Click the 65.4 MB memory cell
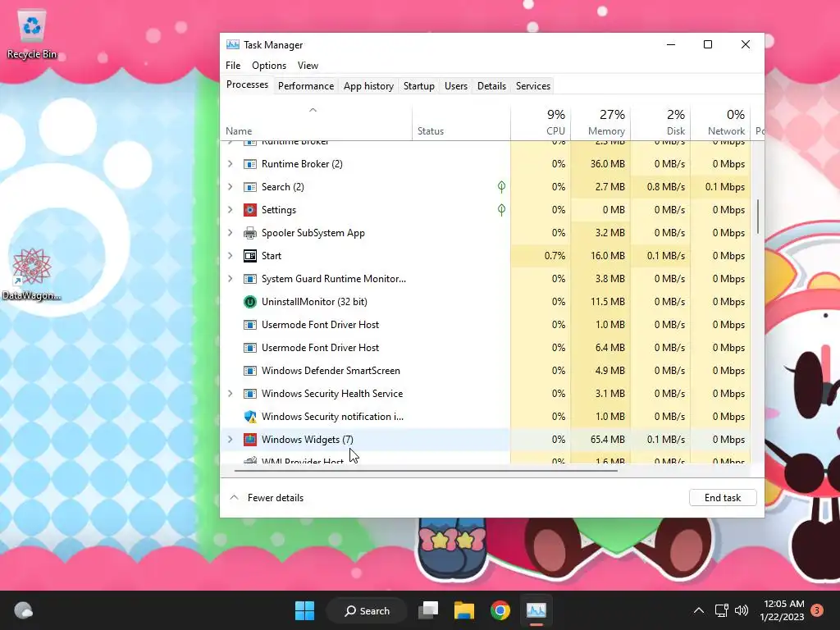840x630 pixels. coord(600,440)
